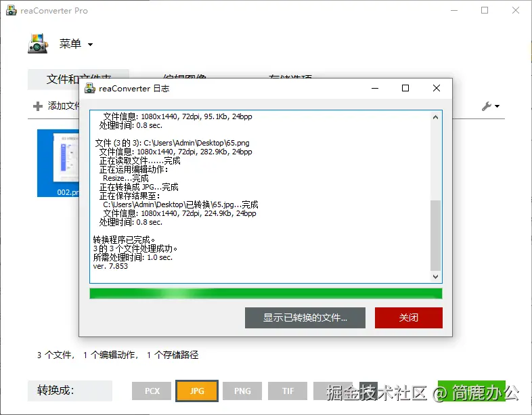Click the '1 个编辑动作' status text

point(110,355)
